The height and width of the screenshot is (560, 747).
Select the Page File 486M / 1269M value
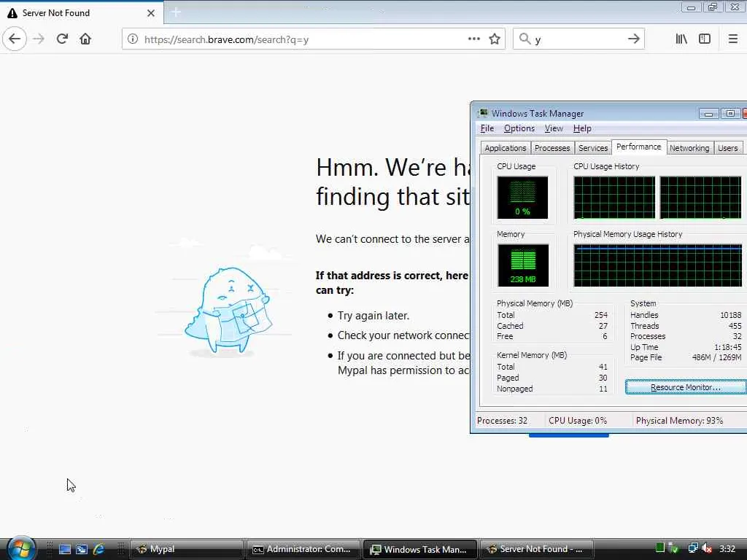(x=716, y=357)
